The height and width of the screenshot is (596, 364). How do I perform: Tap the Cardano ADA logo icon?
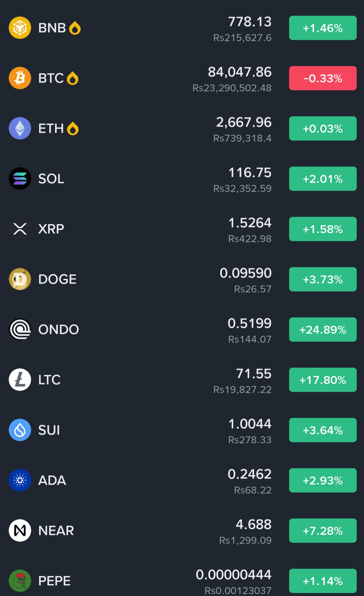pyautogui.click(x=20, y=480)
